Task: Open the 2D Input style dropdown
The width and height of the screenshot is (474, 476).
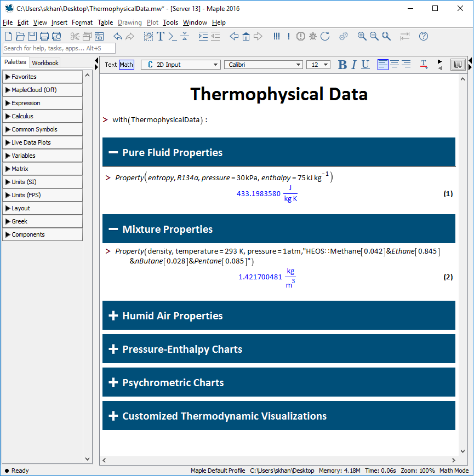Action: 181,65
